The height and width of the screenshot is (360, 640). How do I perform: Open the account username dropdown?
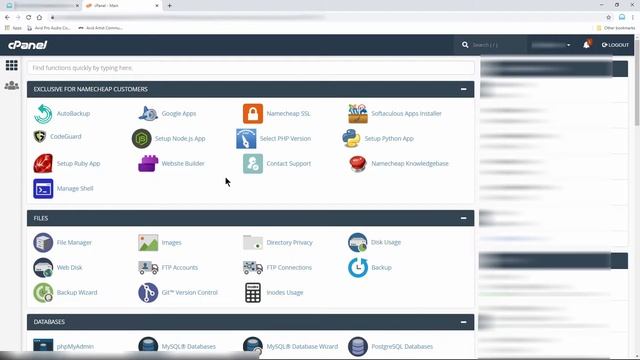pos(551,45)
